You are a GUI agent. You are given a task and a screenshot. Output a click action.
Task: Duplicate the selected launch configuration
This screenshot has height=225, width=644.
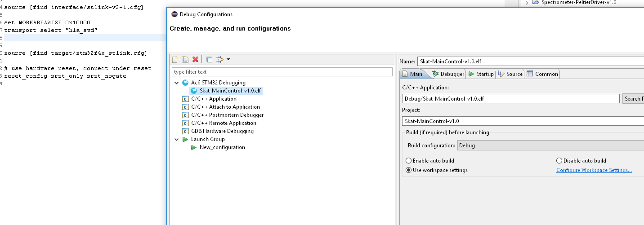[185, 59]
